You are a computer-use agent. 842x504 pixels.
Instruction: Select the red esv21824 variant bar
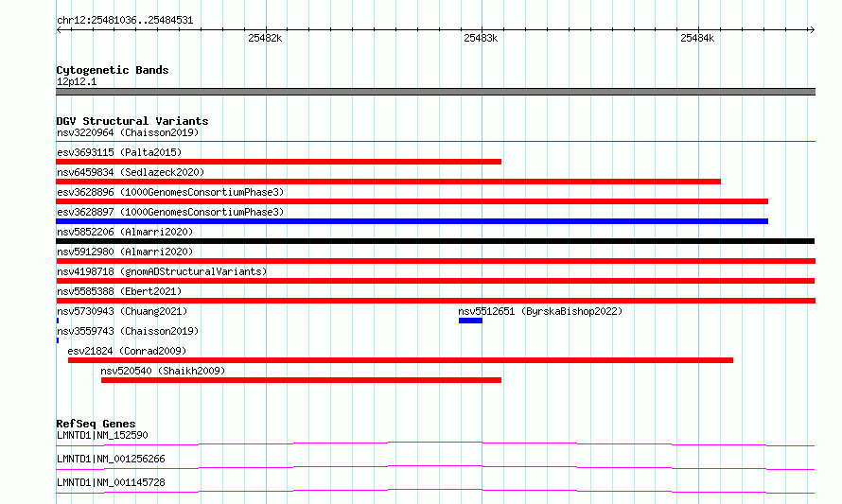click(400, 360)
